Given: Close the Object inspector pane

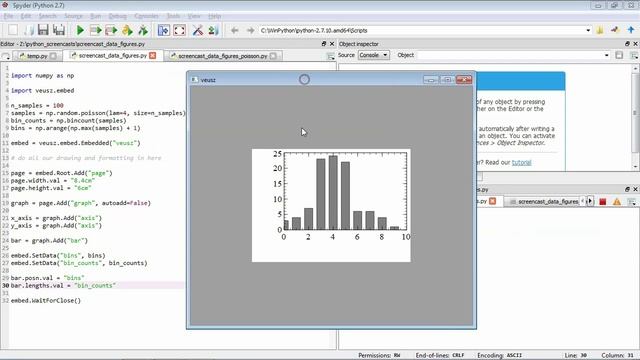Looking at the screenshot, I should pyautogui.click(x=636, y=44).
